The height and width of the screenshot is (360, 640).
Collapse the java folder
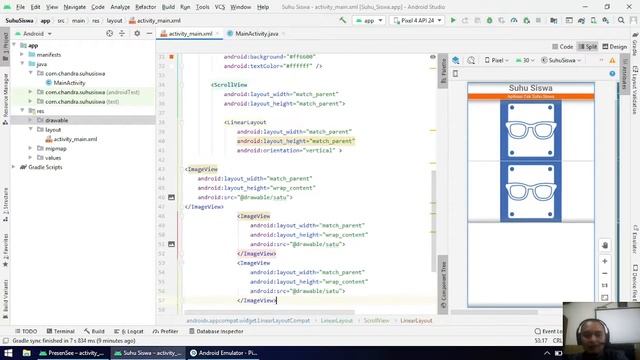point(22,64)
